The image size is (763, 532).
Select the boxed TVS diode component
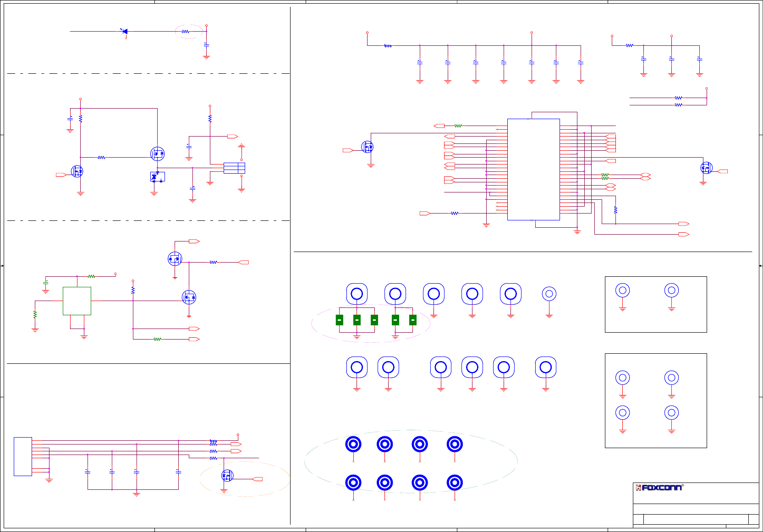click(x=158, y=177)
